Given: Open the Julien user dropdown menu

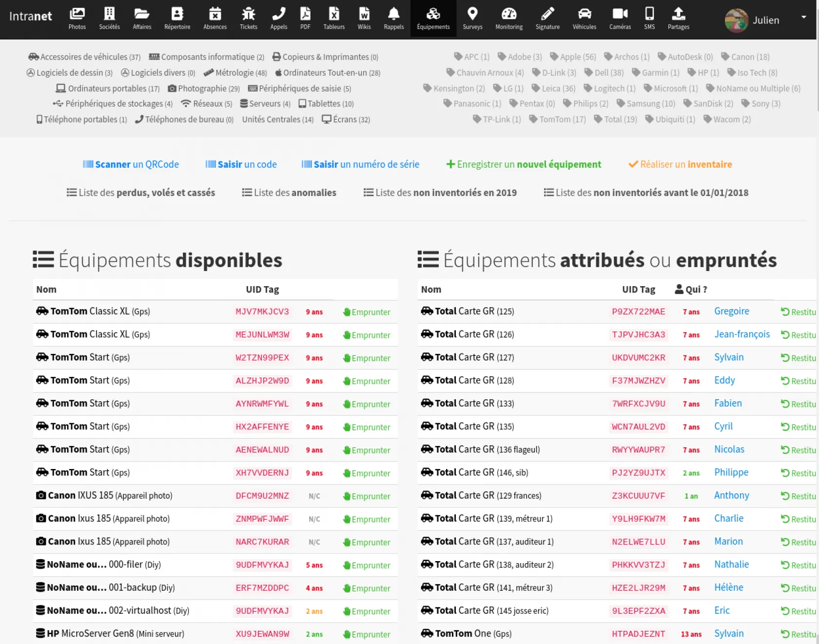Looking at the screenshot, I should click(x=765, y=20).
